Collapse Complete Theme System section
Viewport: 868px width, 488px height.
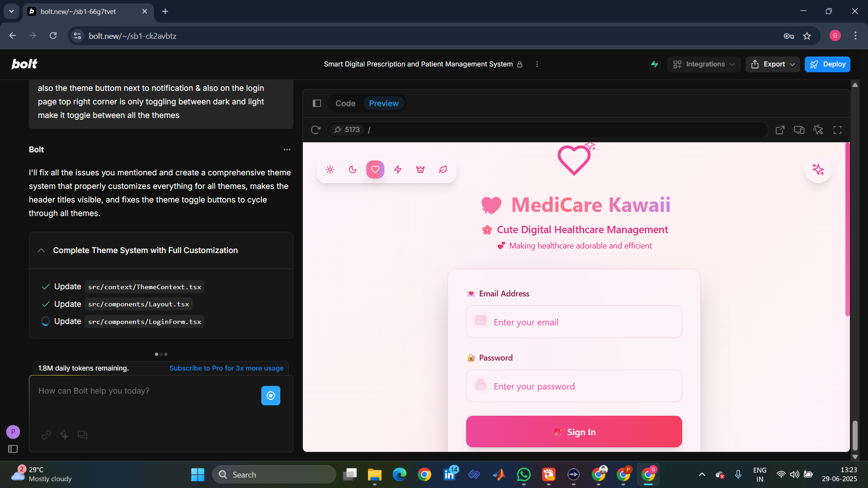pyautogui.click(x=41, y=250)
